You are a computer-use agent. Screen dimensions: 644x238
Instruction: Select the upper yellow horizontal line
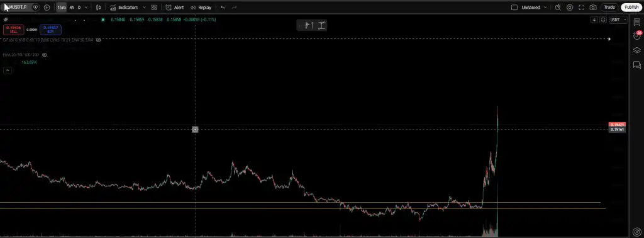pos(300,202)
